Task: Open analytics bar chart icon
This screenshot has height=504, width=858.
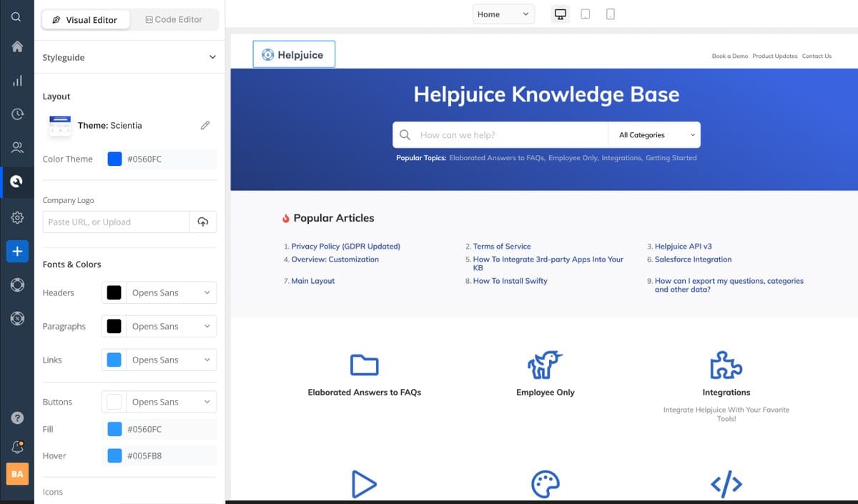Action: point(16,81)
